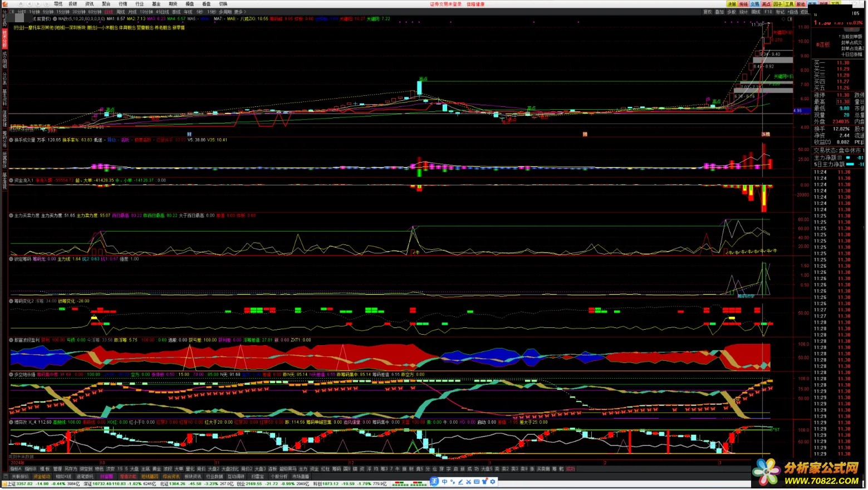The width and height of the screenshot is (868, 490).
Task: Open F10 company information
Action: coord(768,12)
